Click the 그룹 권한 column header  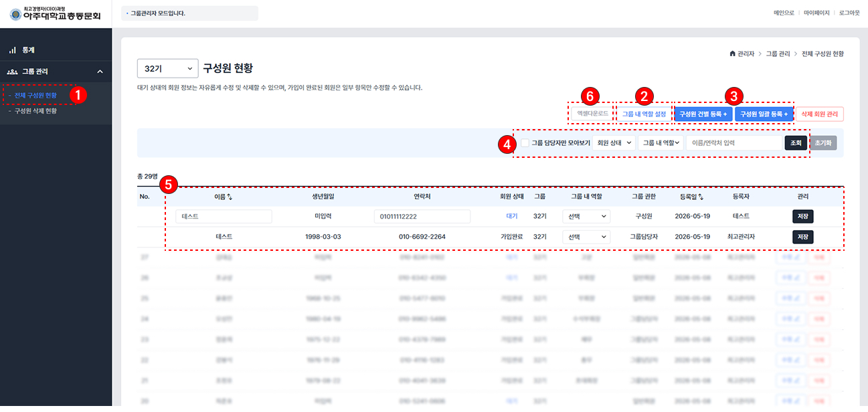point(644,197)
